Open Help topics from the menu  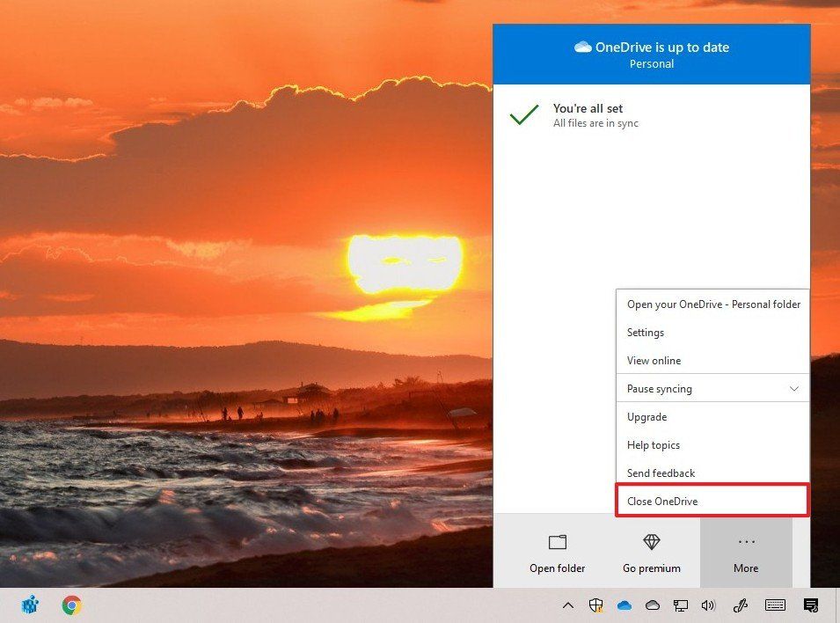pos(654,444)
